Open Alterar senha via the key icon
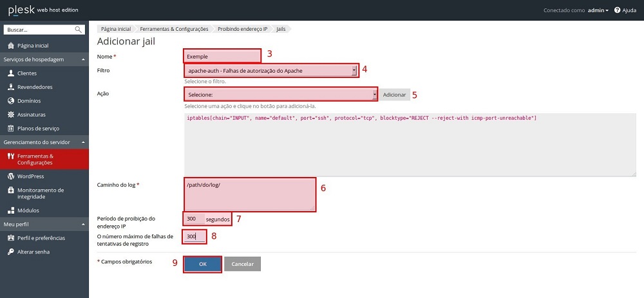 point(10,252)
